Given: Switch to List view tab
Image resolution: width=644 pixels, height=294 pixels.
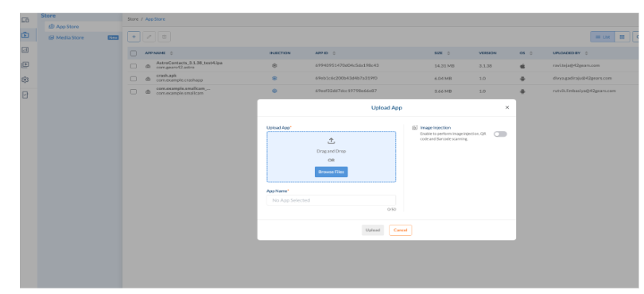Looking at the screenshot, I should click(x=603, y=37).
